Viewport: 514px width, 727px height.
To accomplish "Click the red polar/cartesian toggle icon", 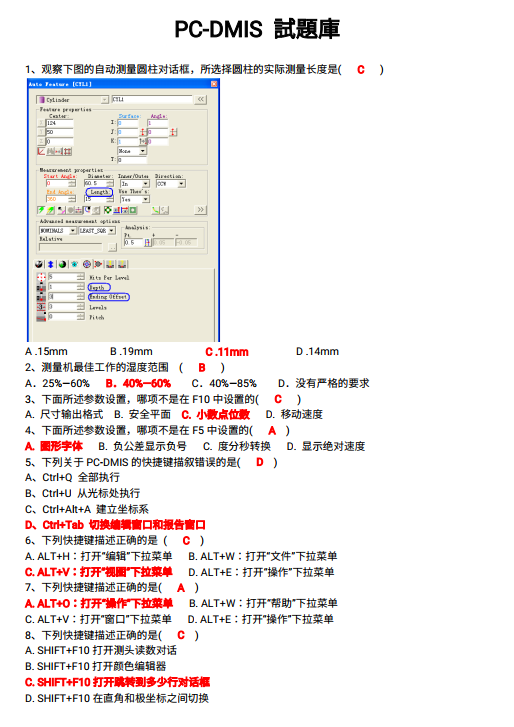I will 41,151.
